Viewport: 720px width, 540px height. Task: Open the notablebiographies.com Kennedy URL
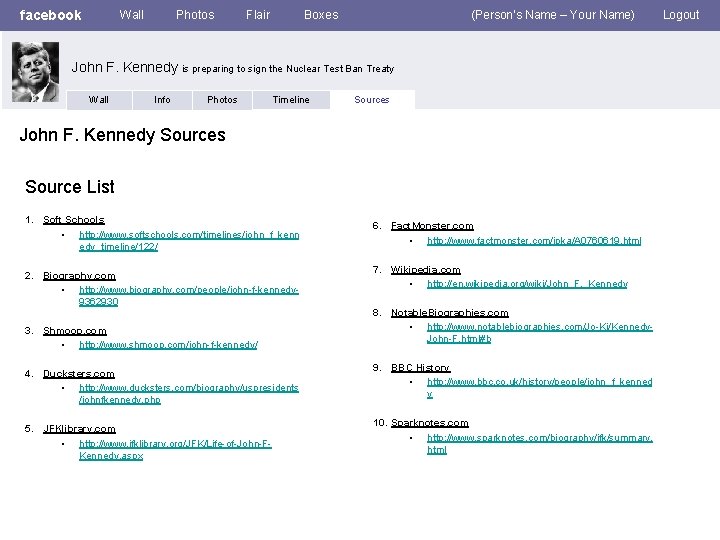pos(540,333)
